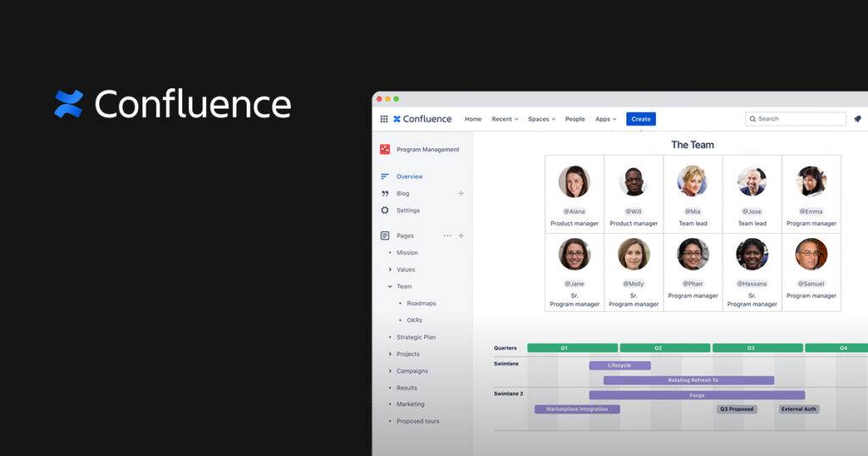868x456 pixels.
Task: Click The Team heading
Action: [x=693, y=145]
